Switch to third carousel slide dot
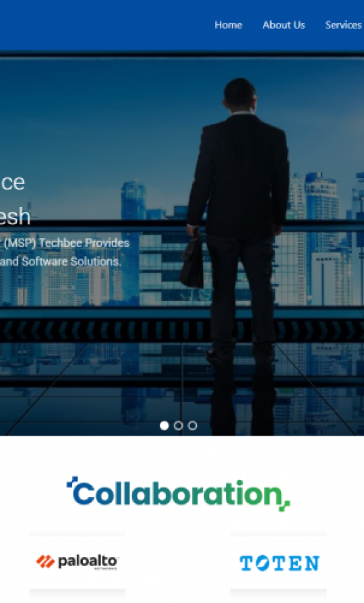 (x=193, y=426)
